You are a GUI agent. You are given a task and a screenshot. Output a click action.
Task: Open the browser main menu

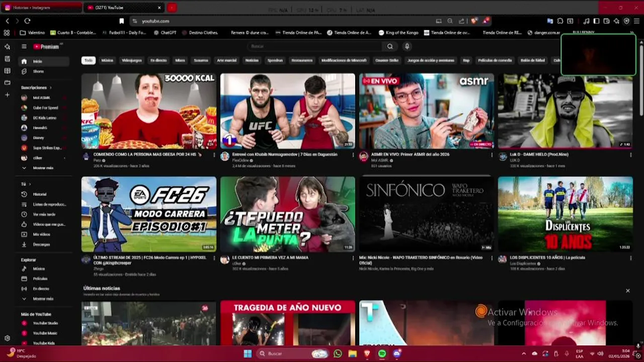636,21
